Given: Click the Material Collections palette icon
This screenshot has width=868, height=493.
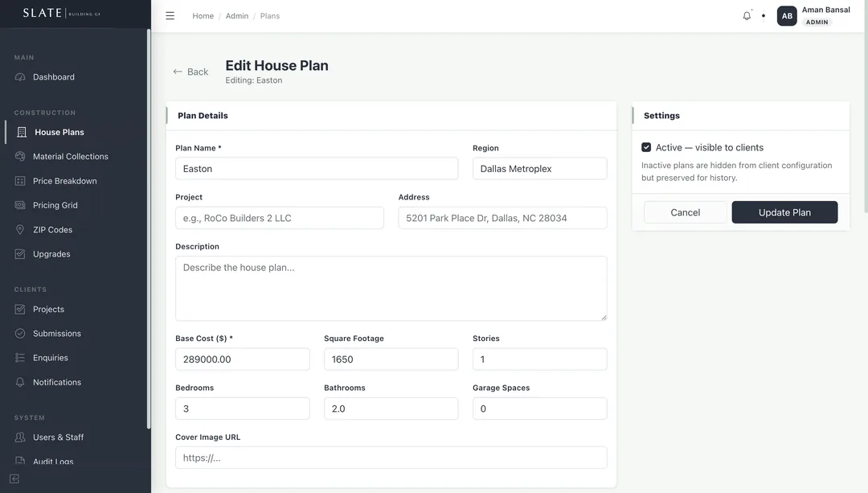Looking at the screenshot, I should [x=20, y=156].
